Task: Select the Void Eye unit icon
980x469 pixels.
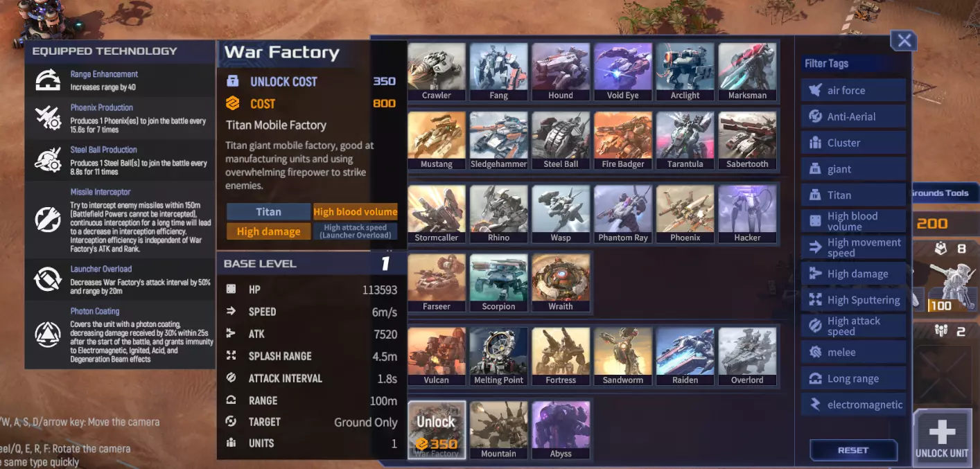Action: coord(623,73)
